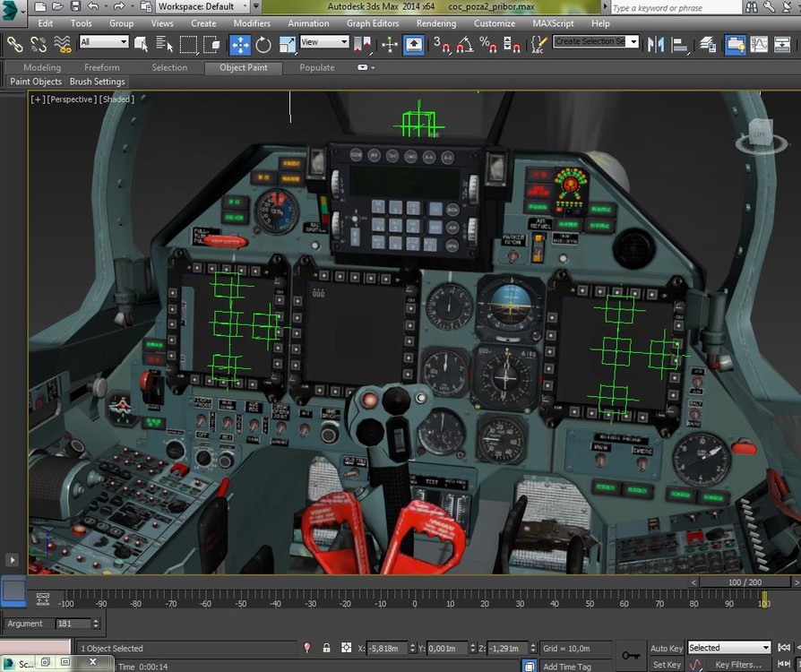
Task: Switch to the Freeform ribbon tab
Action: [101, 67]
